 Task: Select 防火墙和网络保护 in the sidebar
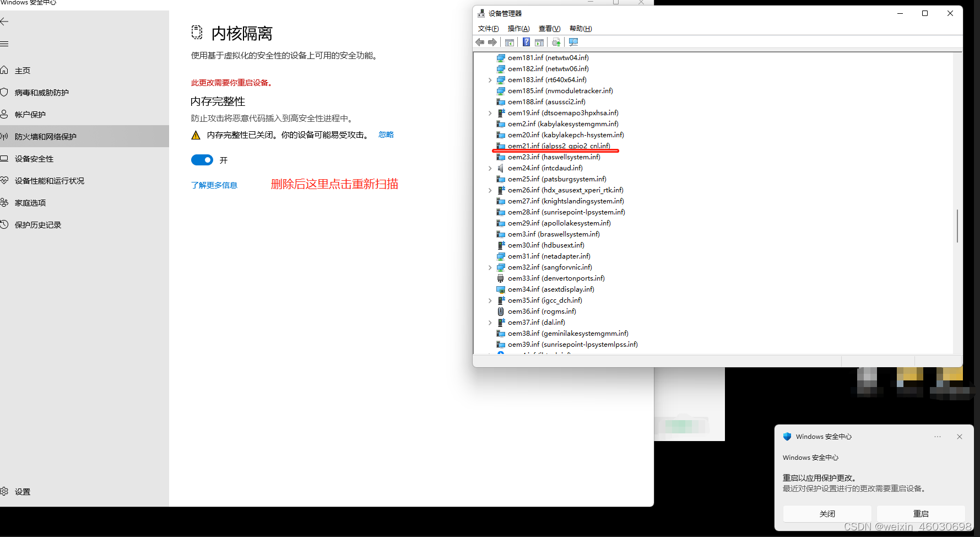(x=84, y=136)
